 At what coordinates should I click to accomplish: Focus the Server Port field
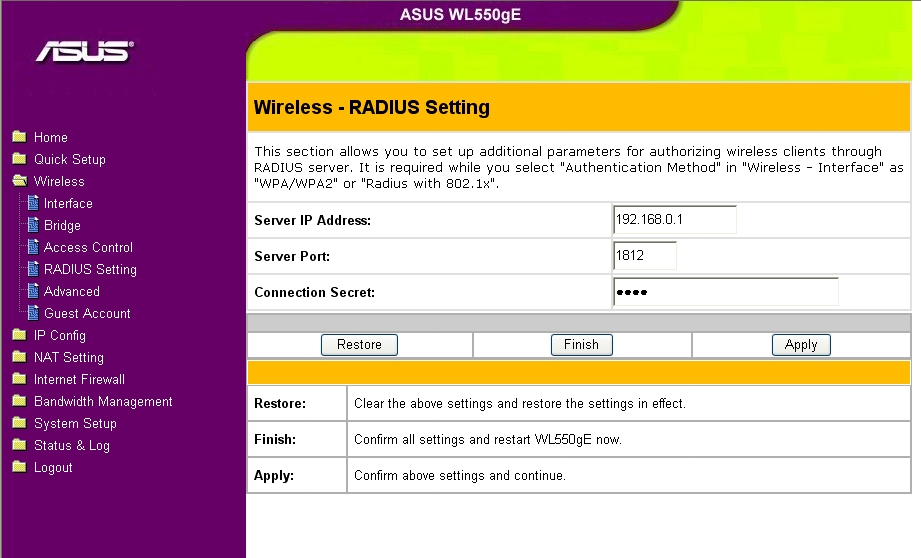[644, 256]
